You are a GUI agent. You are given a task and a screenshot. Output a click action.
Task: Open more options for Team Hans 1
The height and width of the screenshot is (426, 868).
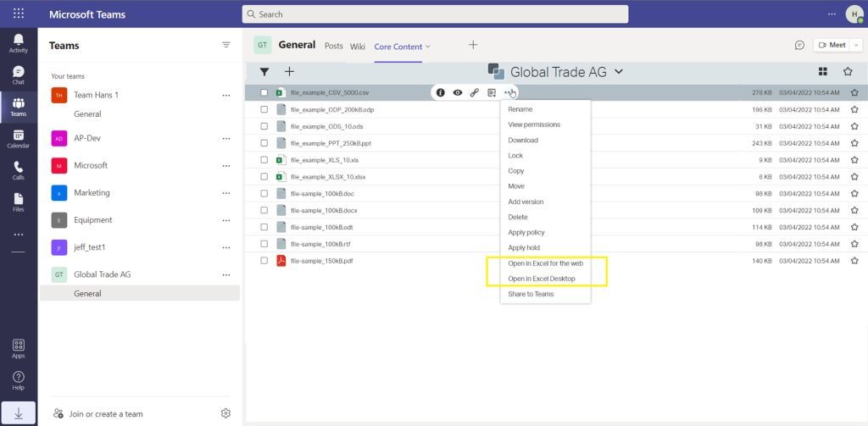pyautogui.click(x=225, y=95)
